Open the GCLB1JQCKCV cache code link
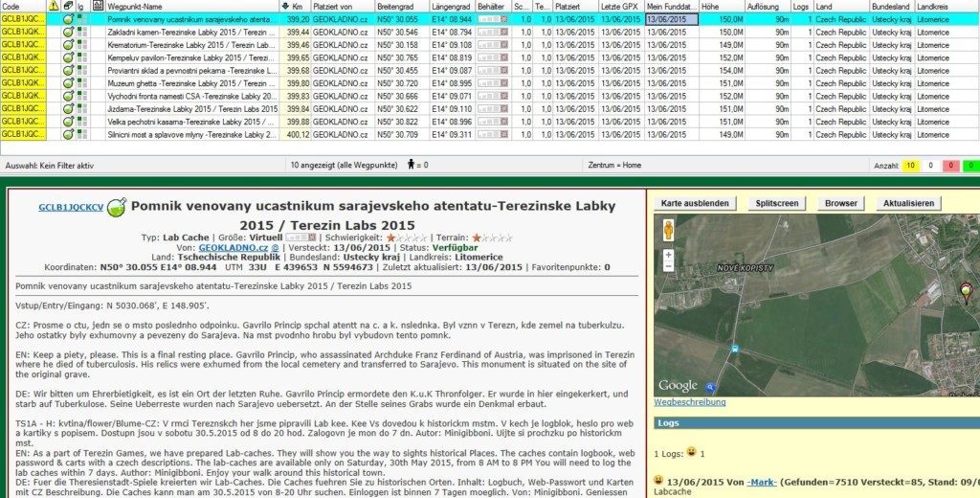This screenshot has width=980, height=498. click(71, 207)
